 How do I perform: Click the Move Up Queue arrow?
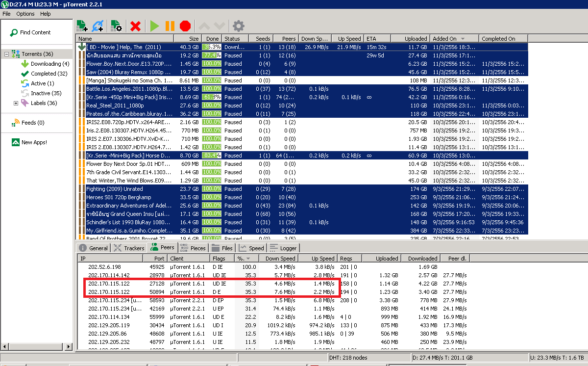click(204, 26)
